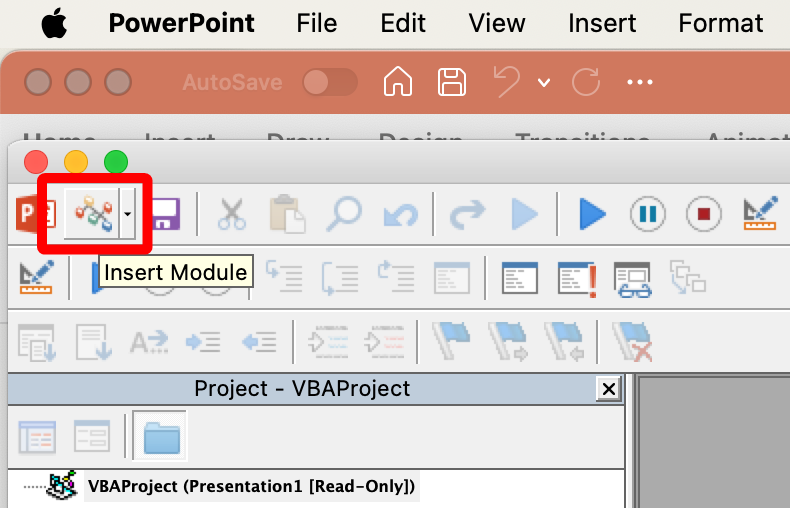Click the Cut scissors icon
This screenshot has width=790, height=508.
pos(231,213)
